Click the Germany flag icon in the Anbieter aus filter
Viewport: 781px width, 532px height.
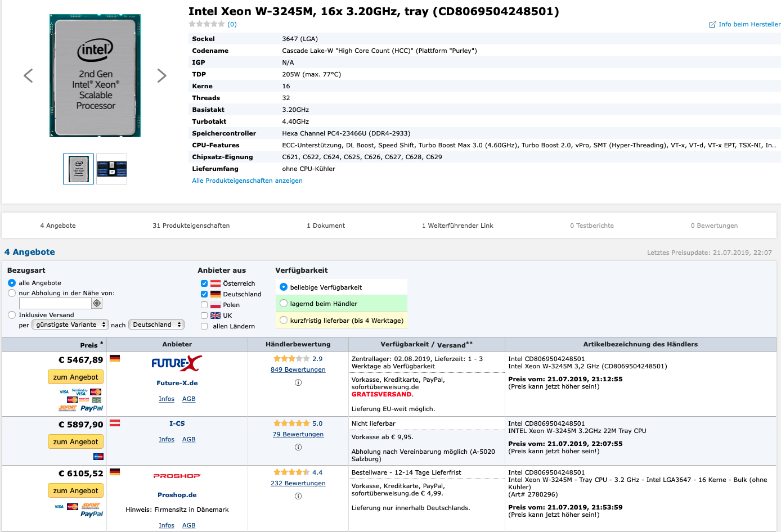click(216, 294)
